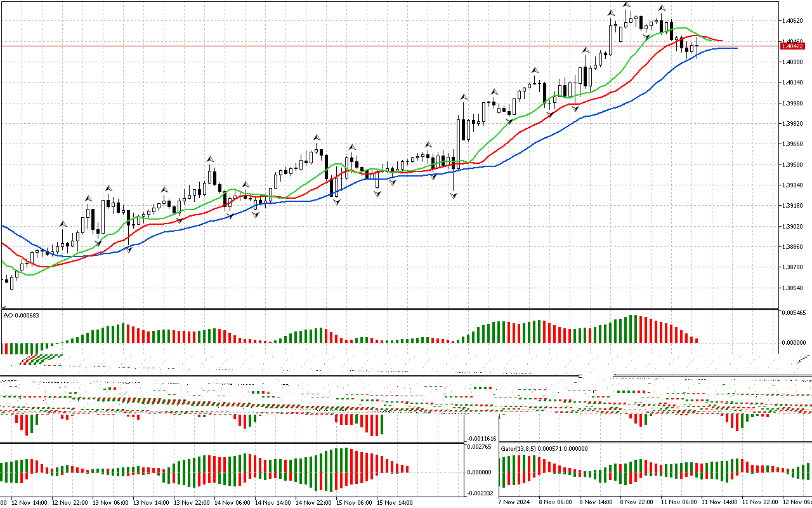Click 0.000000 between 0.002765 and -0.002332
This screenshot has height=508, width=812.
click(x=479, y=472)
